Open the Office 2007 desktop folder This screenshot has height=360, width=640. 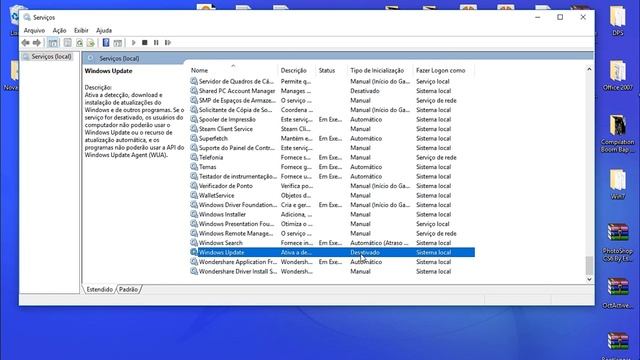[618, 75]
